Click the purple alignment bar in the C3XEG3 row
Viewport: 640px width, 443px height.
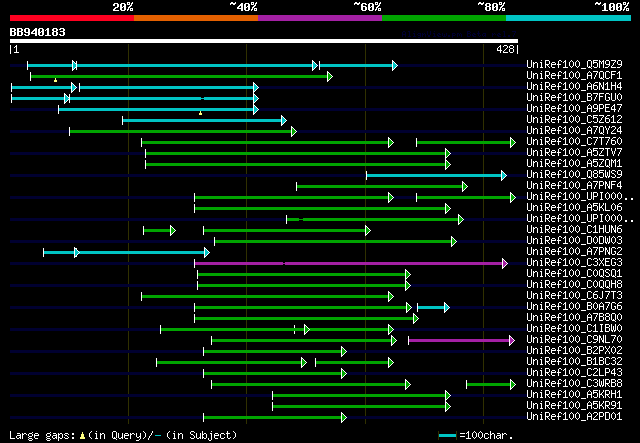[x=351, y=263]
